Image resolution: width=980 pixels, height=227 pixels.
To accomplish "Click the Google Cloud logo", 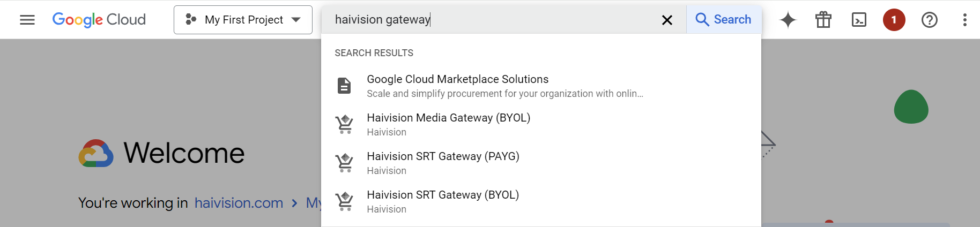I will (99, 20).
